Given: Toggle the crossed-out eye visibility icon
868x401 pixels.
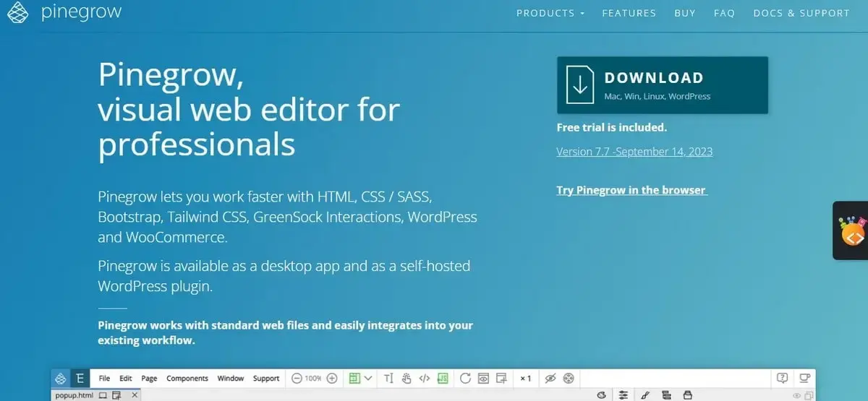Looking at the screenshot, I should [550, 379].
